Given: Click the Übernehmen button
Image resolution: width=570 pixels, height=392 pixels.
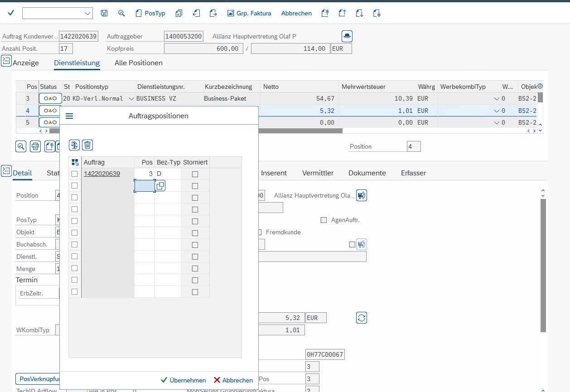Looking at the screenshot, I should click(184, 380).
